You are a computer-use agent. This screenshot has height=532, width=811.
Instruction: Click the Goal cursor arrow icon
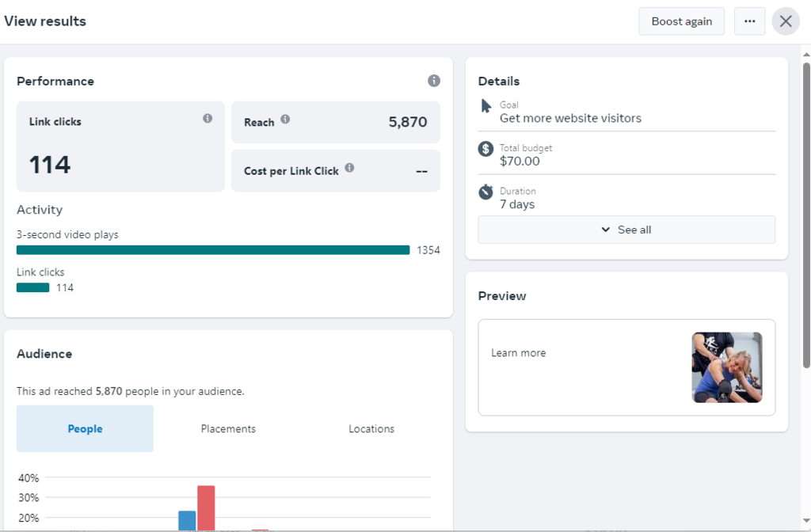click(486, 106)
